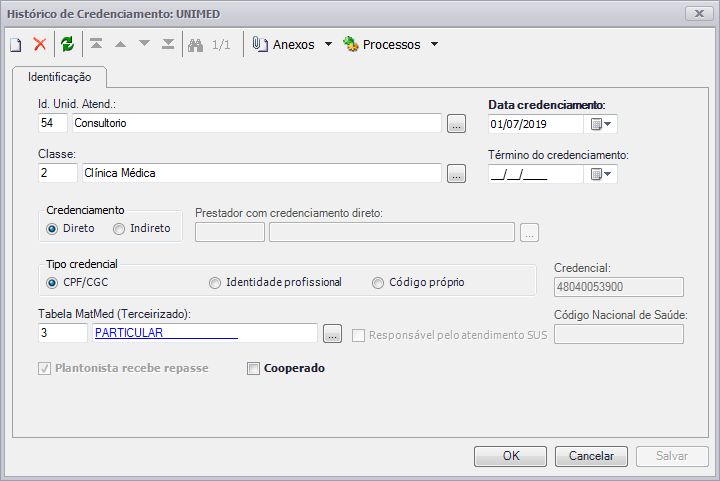Go to last record arrow icon

168,44
